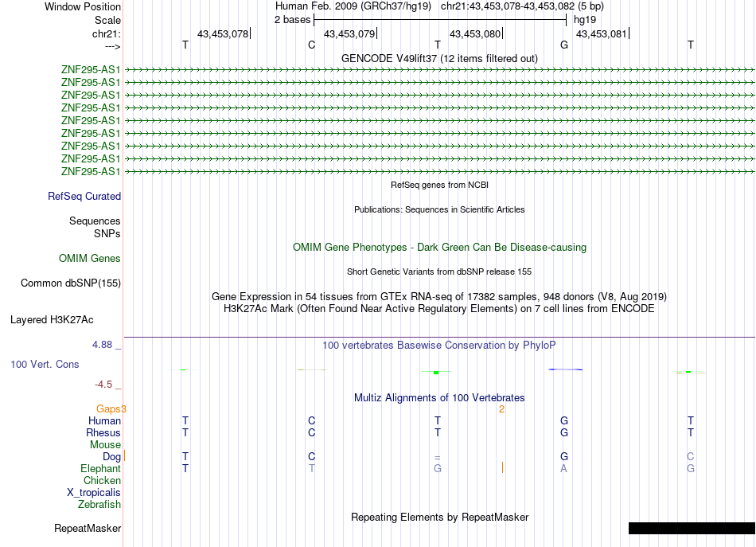Click the RefSeq Curated track label
The image size is (756, 547).
84,197
